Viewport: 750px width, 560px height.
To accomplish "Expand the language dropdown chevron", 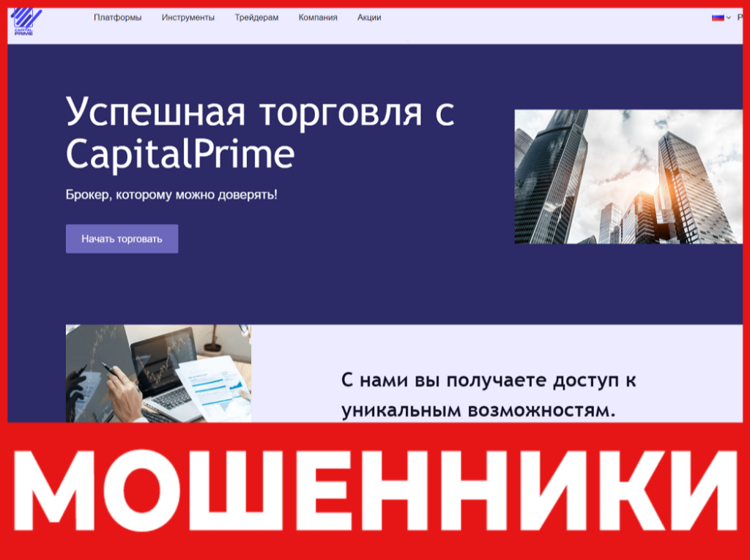I will [727, 16].
